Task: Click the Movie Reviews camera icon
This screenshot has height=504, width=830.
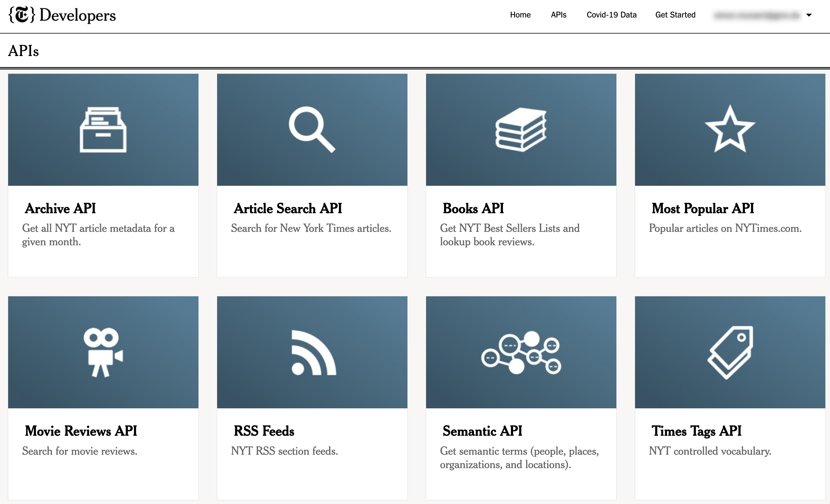Action: (103, 352)
